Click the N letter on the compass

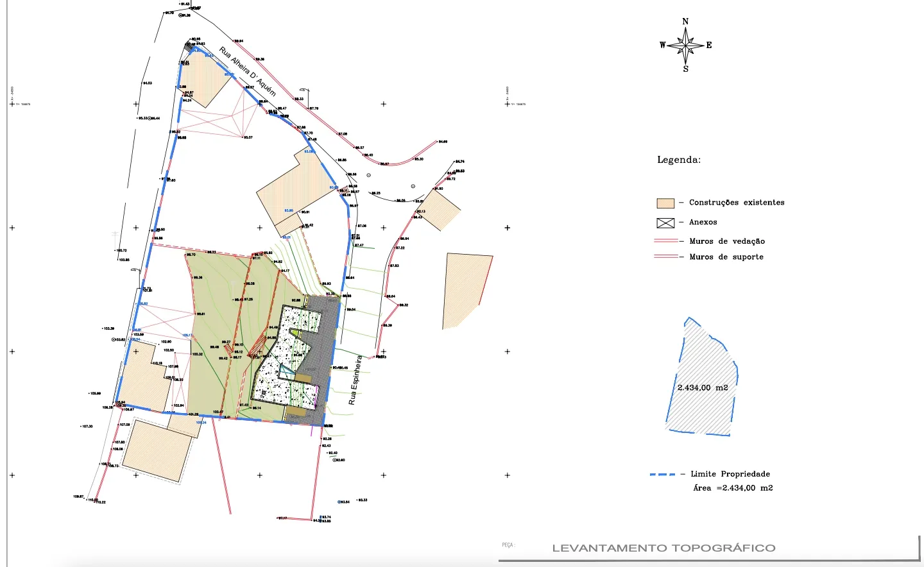click(685, 21)
